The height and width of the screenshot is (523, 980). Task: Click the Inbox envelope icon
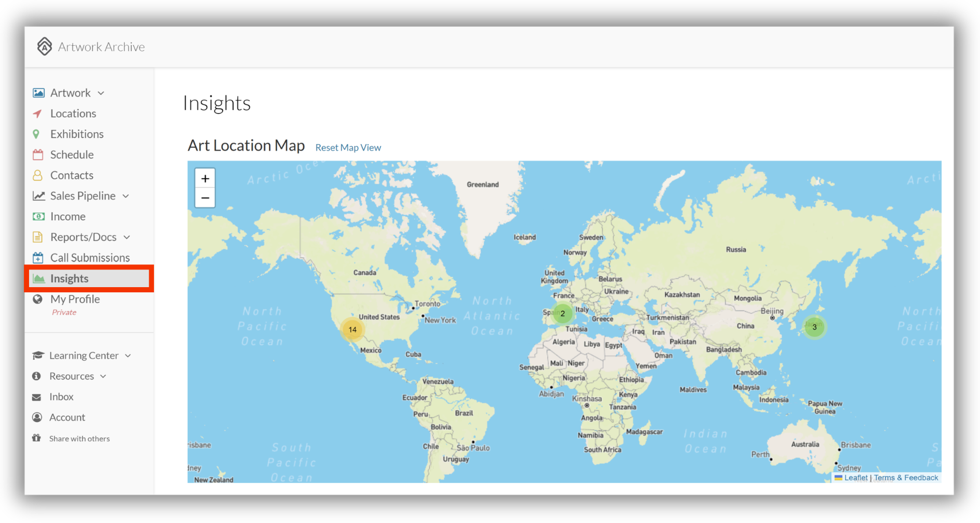37,397
